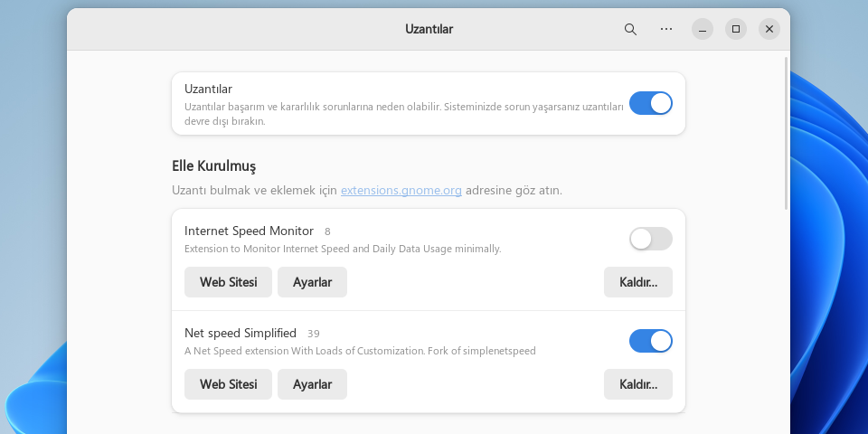
Task: Minimize the Uzantılar window
Action: pyautogui.click(x=703, y=29)
